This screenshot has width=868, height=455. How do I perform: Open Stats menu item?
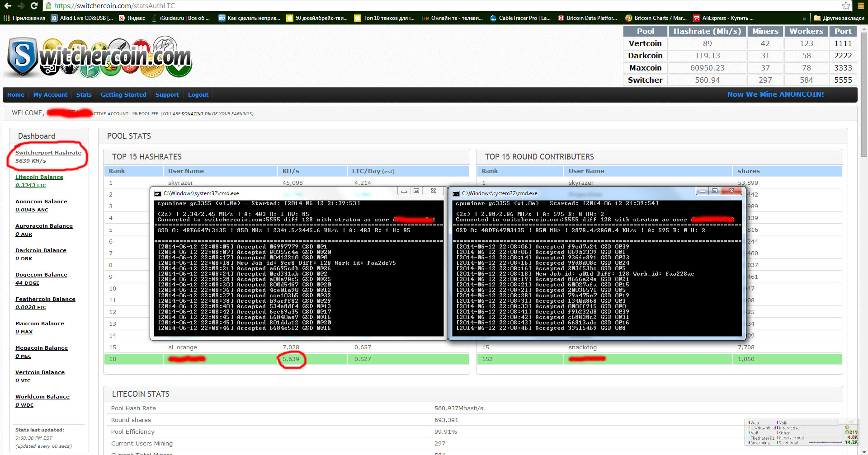84,94
